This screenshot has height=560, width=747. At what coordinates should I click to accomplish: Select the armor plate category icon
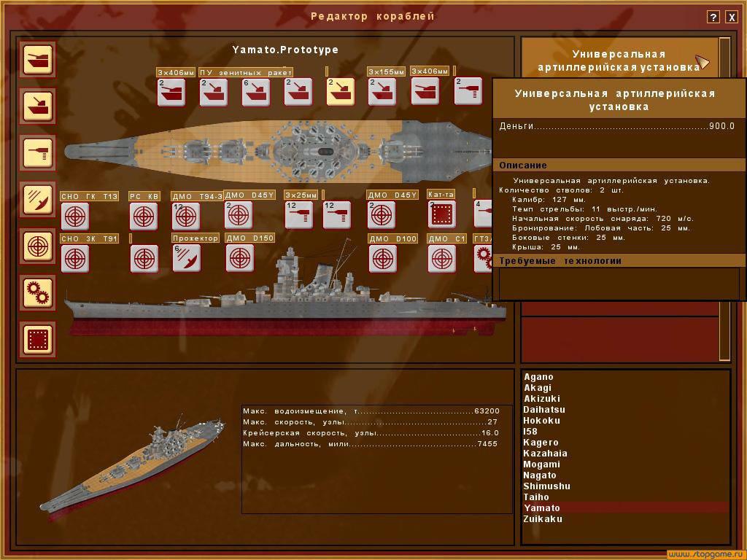click(36, 339)
